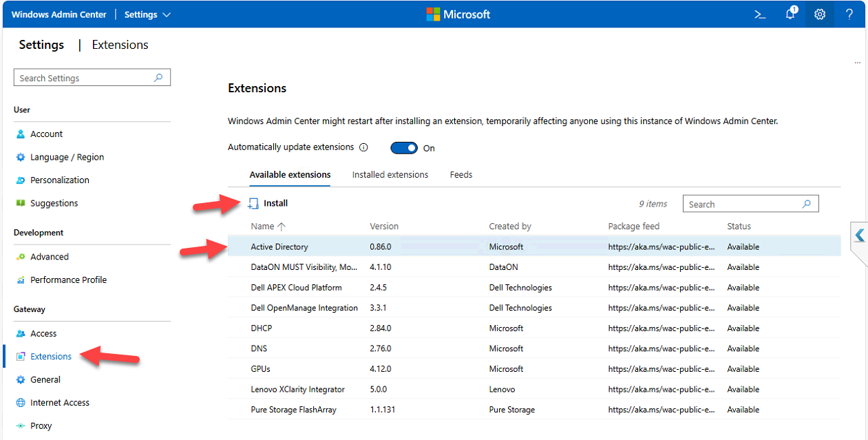Viewport: 868px width, 440px height.
Task: Click the General gear icon
Action: 21,380
